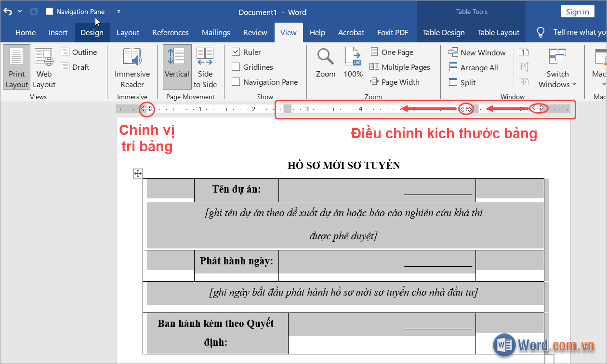
Task: Open the Immersive Reader
Action: pyautogui.click(x=132, y=67)
